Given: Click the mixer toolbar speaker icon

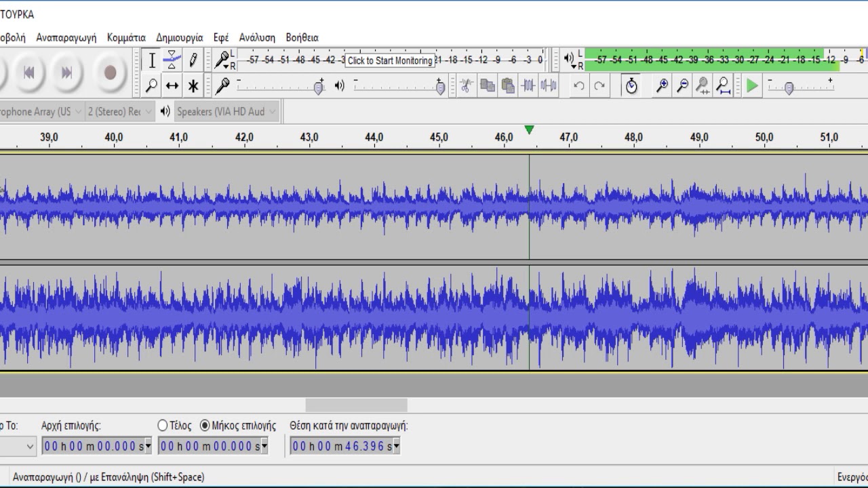Looking at the screenshot, I should (x=339, y=85).
